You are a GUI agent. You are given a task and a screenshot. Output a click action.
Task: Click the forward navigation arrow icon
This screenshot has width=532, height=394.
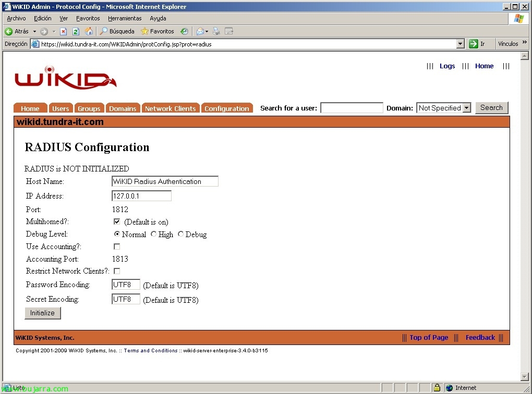tap(44, 32)
